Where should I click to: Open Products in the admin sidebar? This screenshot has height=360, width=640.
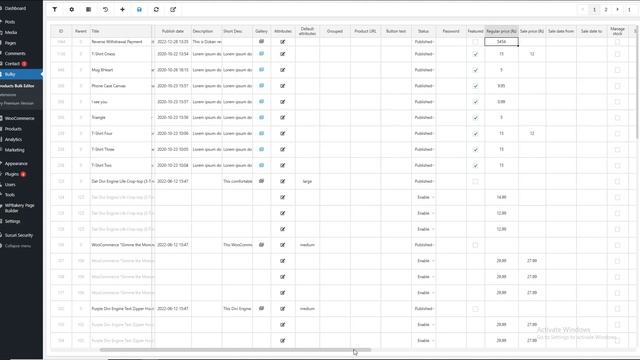click(13, 129)
